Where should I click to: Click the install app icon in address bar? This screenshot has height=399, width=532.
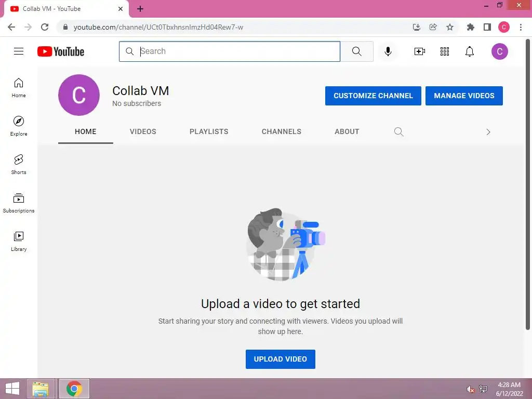click(417, 27)
